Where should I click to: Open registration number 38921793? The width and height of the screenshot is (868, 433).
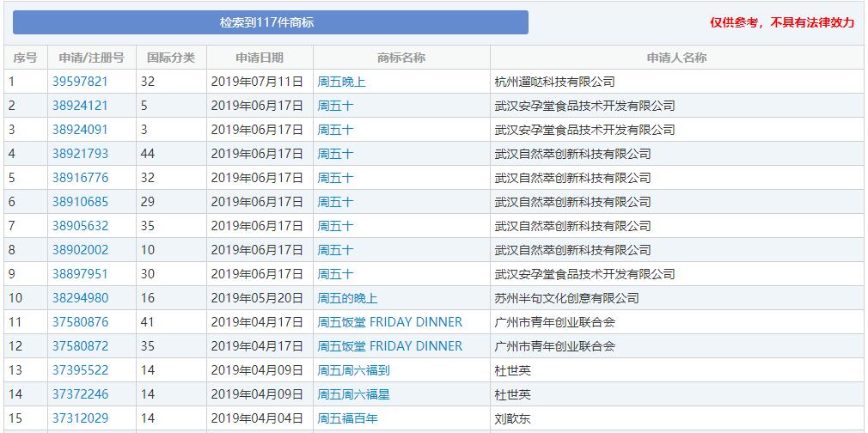pos(80,154)
